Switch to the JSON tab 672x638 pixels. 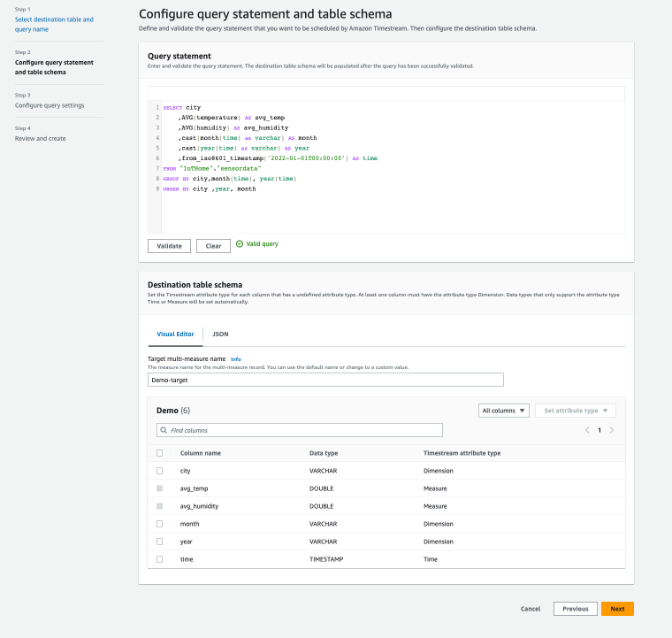[220, 334]
